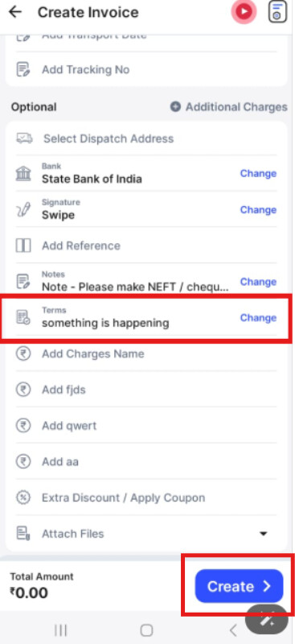Go back using the top-left arrow
Image resolution: width=295 pixels, height=644 pixels.
click(15, 12)
